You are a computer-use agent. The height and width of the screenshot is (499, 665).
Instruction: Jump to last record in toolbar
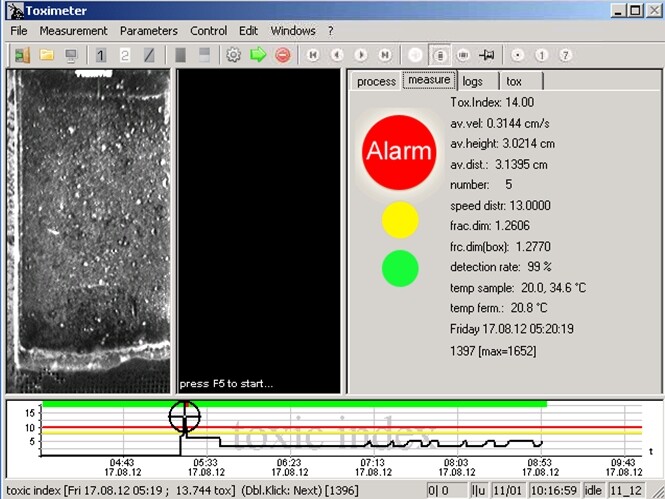pyautogui.click(x=385, y=55)
